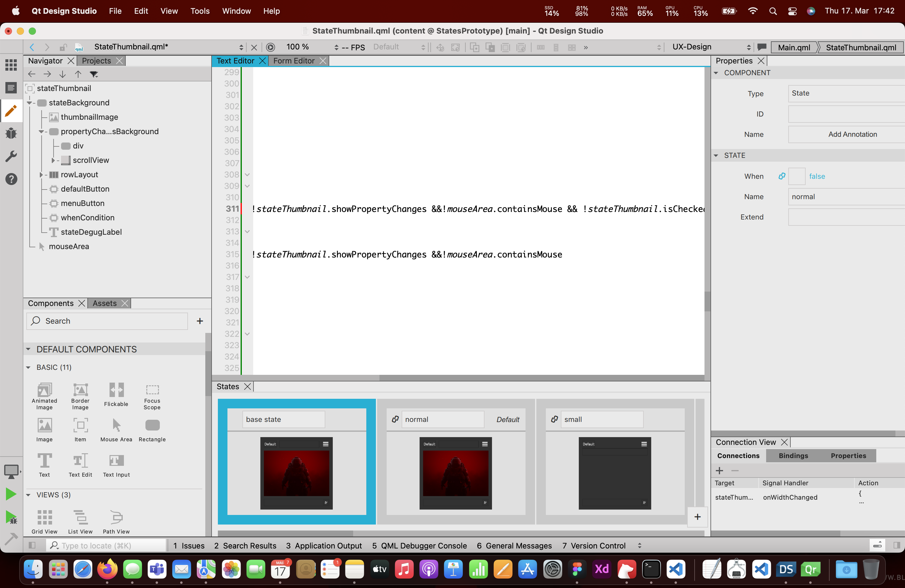Click the live preview reset icon
This screenshot has height=588, width=905.
[270, 47]
